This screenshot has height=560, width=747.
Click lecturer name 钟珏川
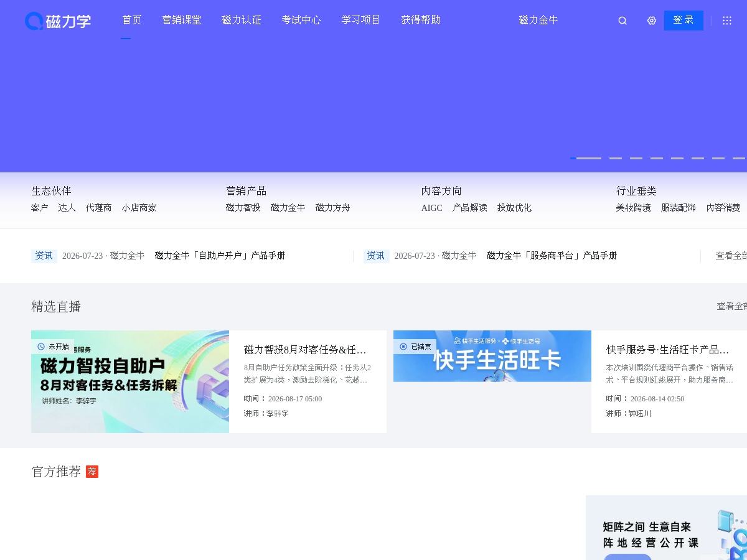(x=640, y=414)
